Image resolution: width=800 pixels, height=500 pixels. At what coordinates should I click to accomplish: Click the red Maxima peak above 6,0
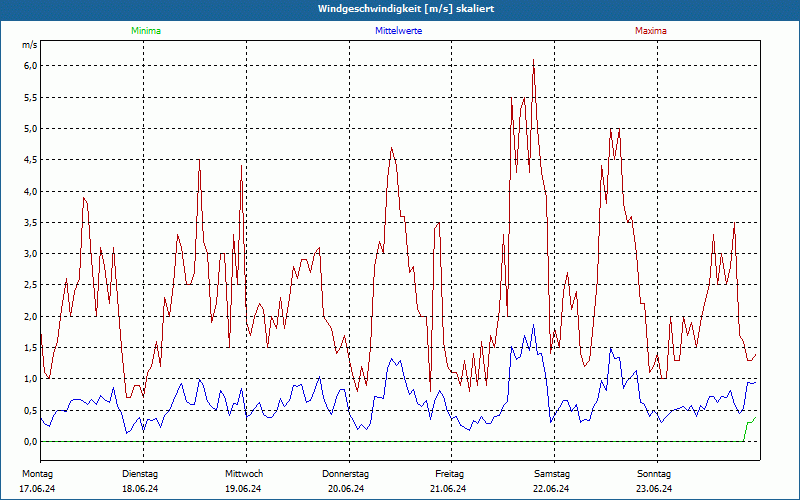534,61
